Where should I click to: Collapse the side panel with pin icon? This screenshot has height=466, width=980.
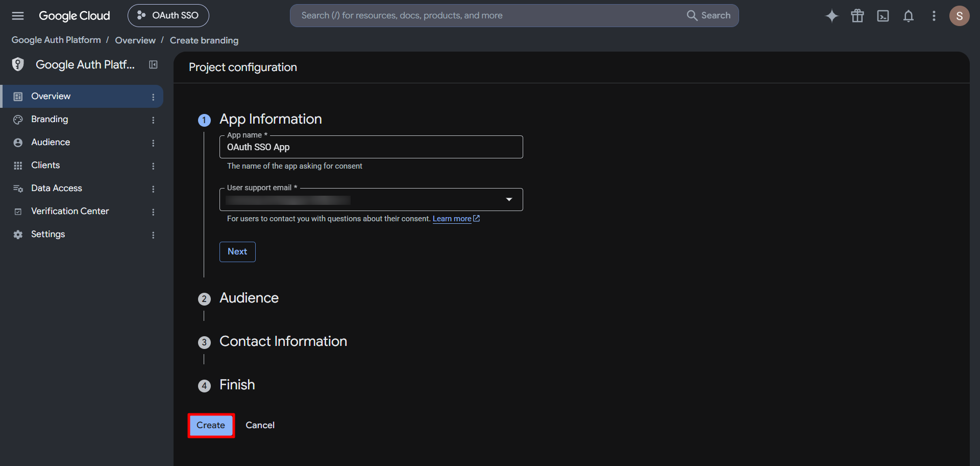click(153, 64)
